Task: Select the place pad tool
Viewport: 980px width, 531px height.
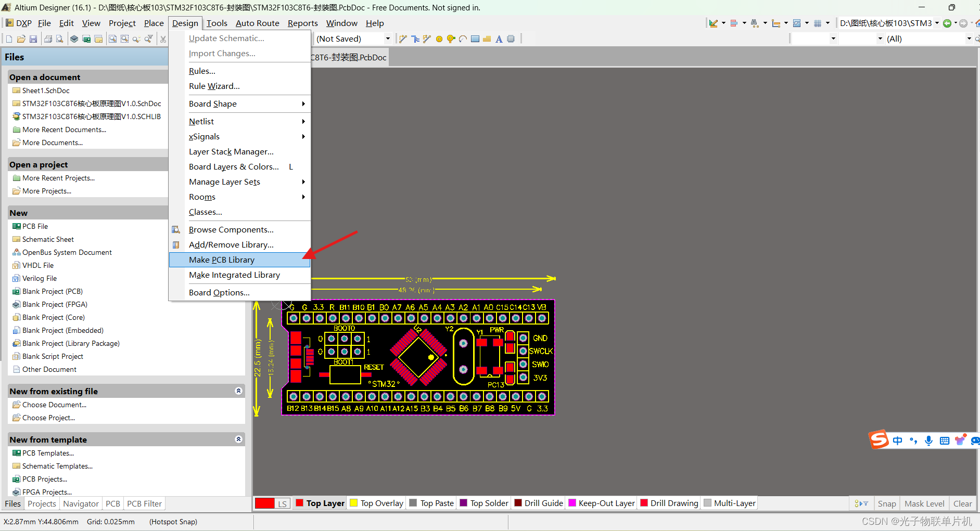Action: (x=439, y=39)
